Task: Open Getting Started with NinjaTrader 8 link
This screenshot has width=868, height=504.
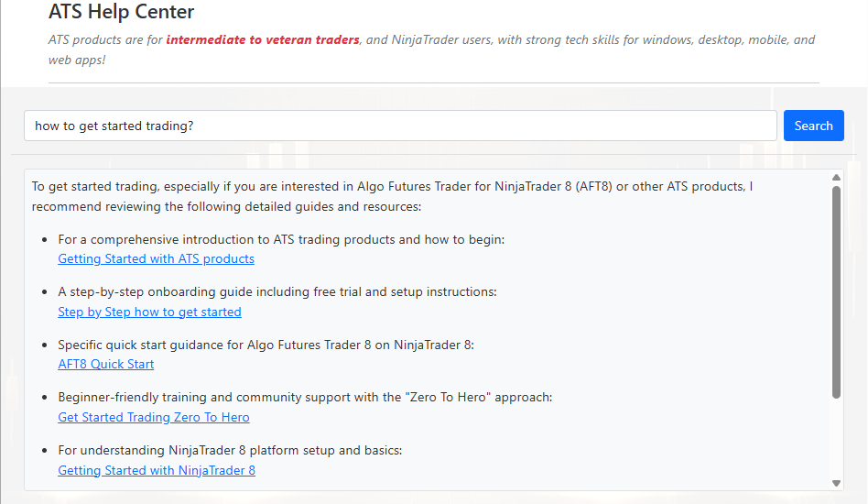Action: (157, 470)
